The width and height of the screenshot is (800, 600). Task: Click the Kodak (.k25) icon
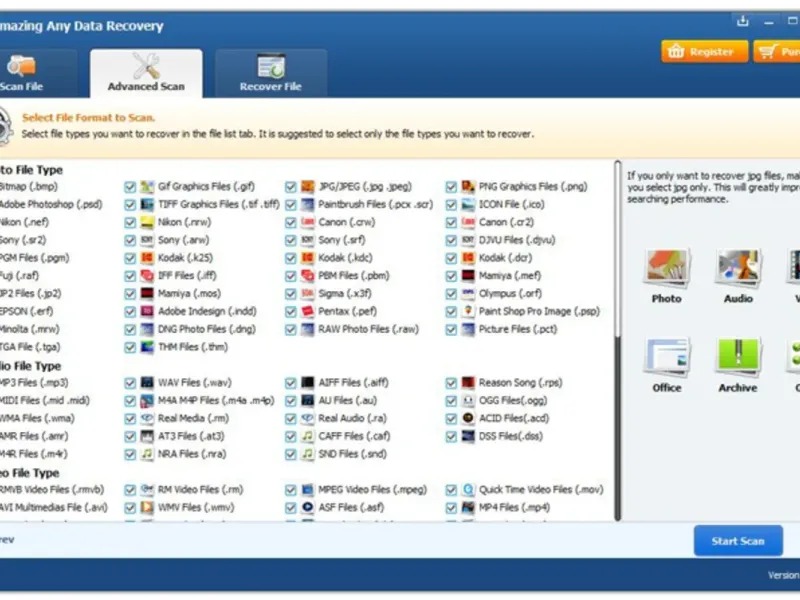pos(147,258)
